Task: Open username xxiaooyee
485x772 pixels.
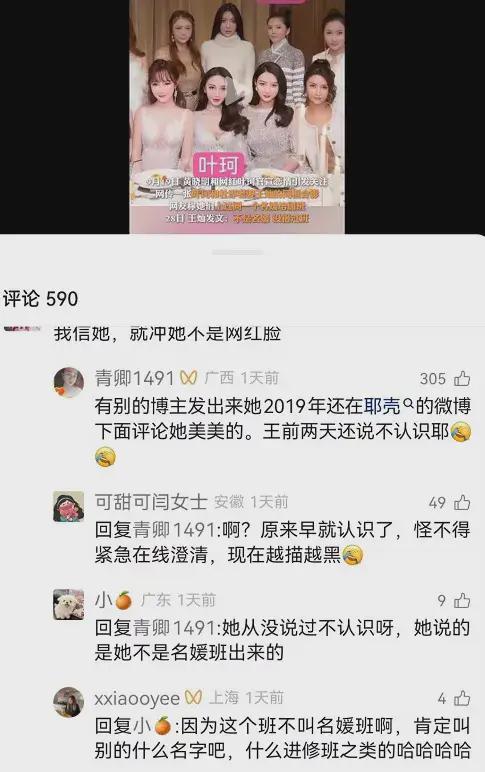Action: pyautogui.click(x=137, y=698)
